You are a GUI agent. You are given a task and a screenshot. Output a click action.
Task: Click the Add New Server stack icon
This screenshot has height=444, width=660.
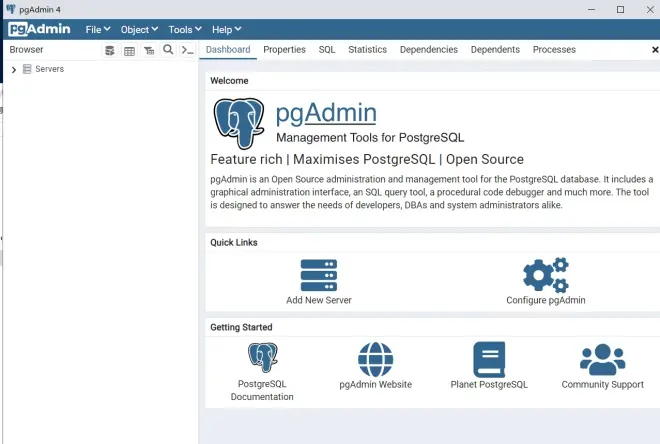tap(319, 275)
